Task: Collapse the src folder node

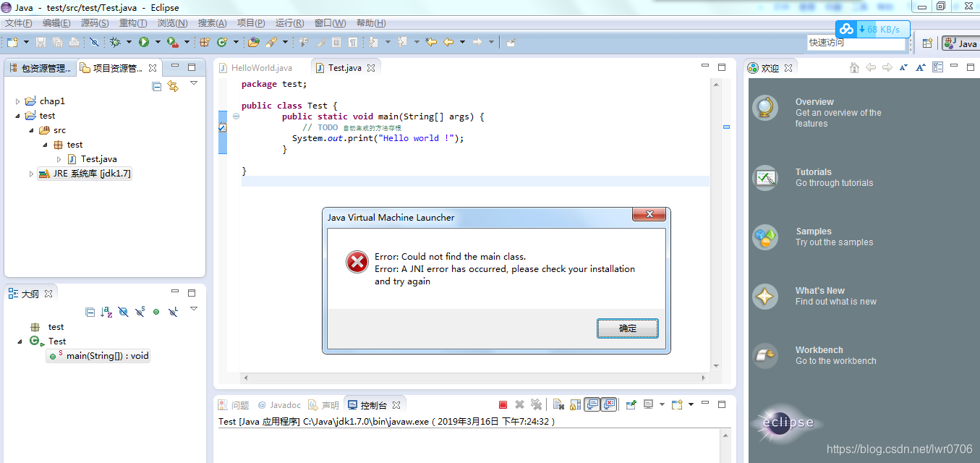Action: click(32, 130)
